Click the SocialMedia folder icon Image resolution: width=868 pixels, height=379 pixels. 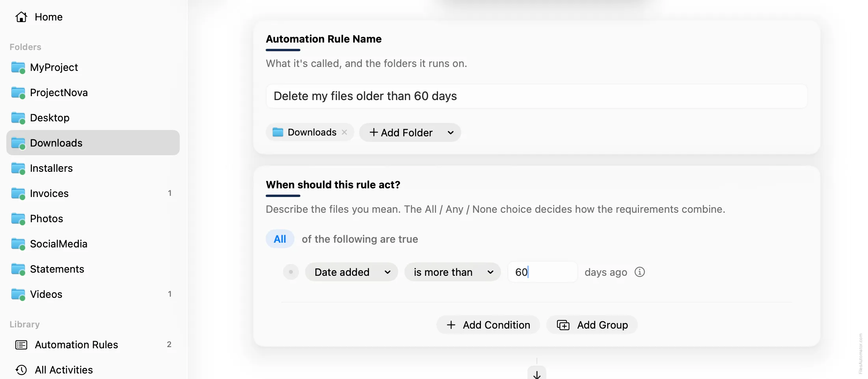pyautogui.click(x=18, y=244)
